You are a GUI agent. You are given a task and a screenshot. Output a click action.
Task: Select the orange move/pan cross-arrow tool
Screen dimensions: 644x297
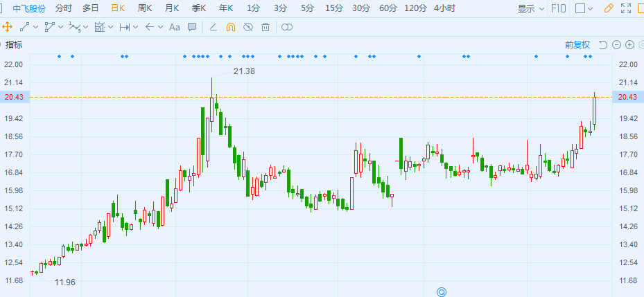point(8,28)
